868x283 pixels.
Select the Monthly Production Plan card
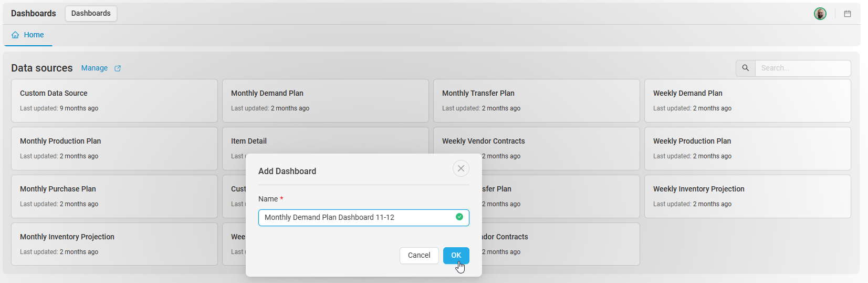(x=114, y=149)
